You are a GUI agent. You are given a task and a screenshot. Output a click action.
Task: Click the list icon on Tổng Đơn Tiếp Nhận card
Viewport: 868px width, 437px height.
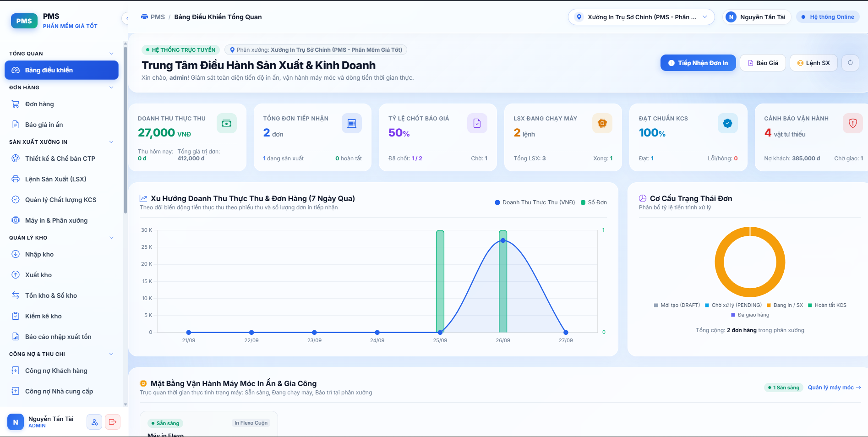coord(352,123)
